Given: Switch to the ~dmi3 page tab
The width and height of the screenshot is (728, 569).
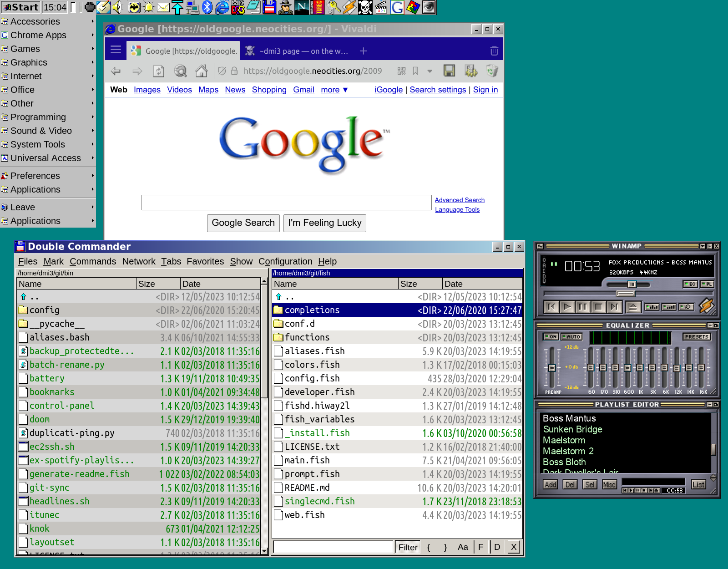Looking at the screenshot, I should [297, 51].
